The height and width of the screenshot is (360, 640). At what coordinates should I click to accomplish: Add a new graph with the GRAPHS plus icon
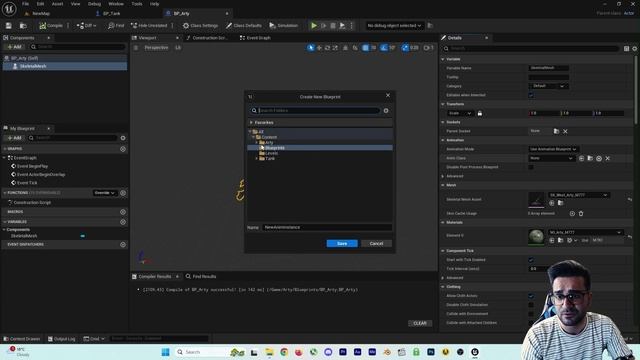click(123, 149)
